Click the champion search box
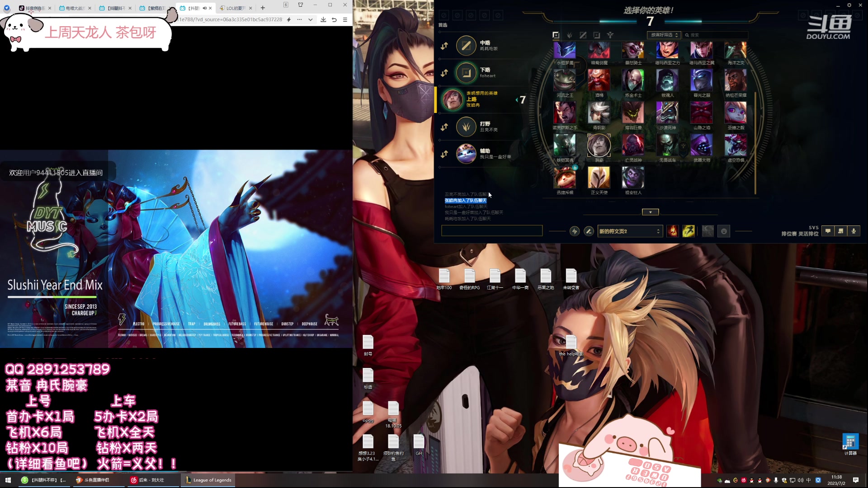This screenshot has width=868, height=488. point(716,35)
